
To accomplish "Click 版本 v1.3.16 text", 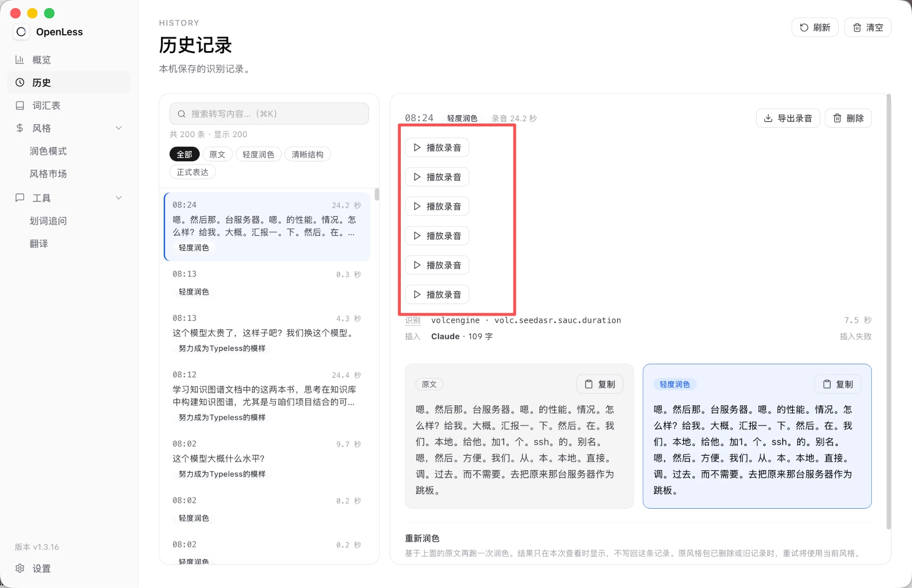I will click(x=37, y=547).
